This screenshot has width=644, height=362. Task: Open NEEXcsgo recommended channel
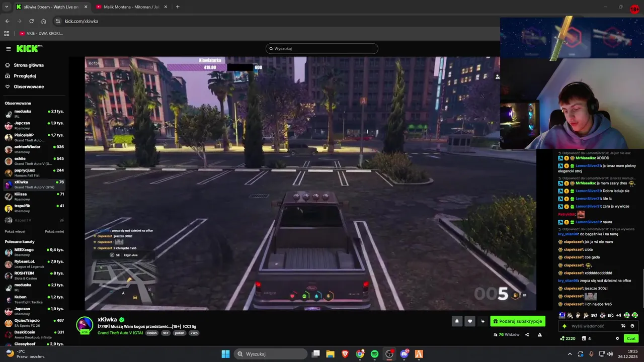click(x=34, y=252)
